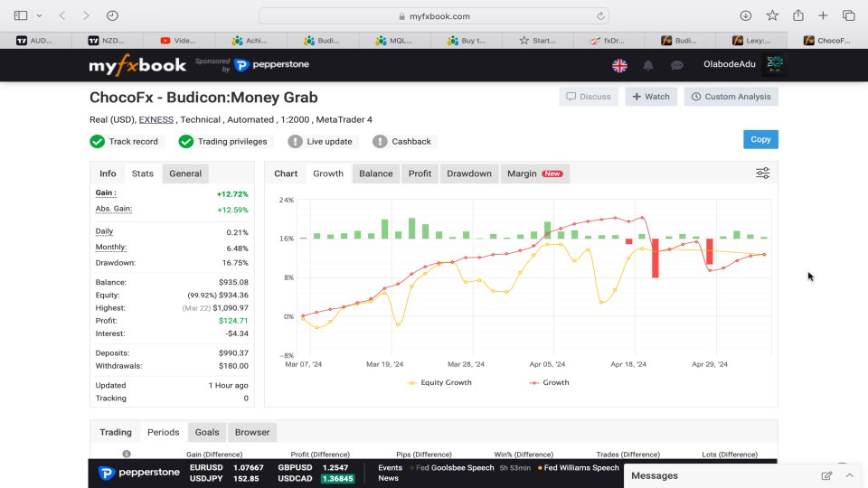Open the browsing history clock icon
The image size is (868, 488).
pyautogui.click(x=112, y=15)
